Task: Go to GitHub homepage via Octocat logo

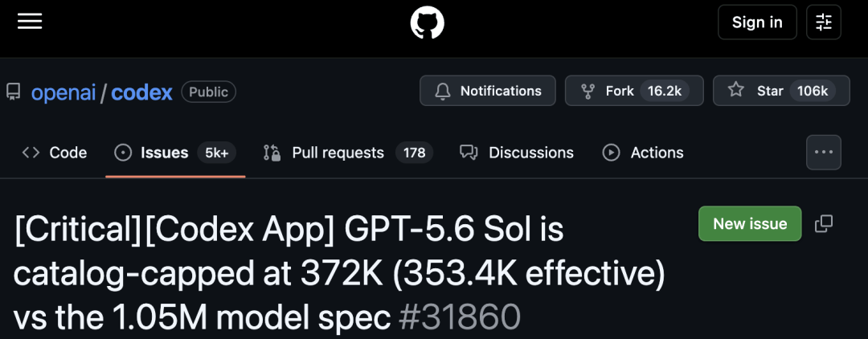Action: pyautogui.click(x=427, y=22)
